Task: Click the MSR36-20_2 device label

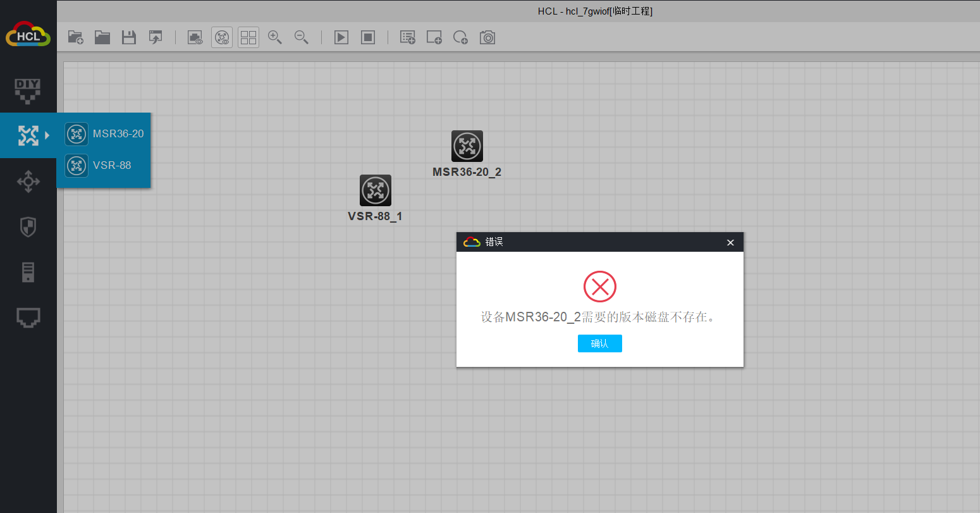Action: (x=467, y=172)
